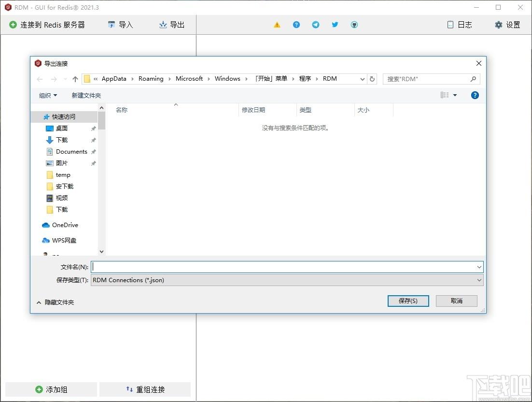Open 保存类型 RDM Connections dropdown

point(287,280)
